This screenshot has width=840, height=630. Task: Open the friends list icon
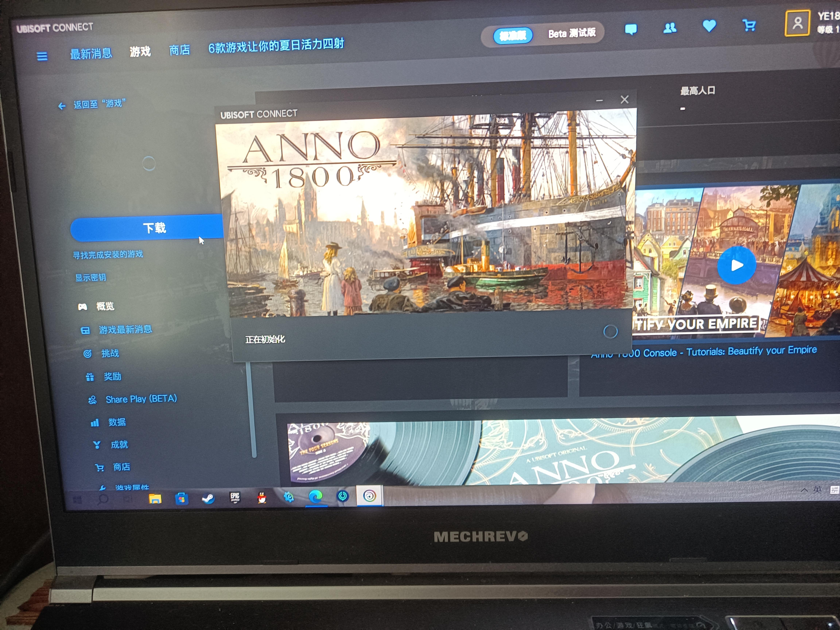coord(670,28)
